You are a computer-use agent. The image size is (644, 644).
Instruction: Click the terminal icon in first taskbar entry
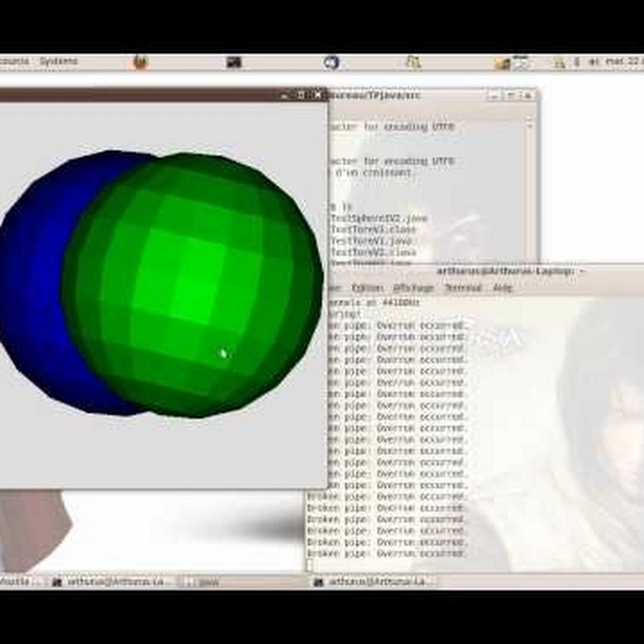click(57, 582)
